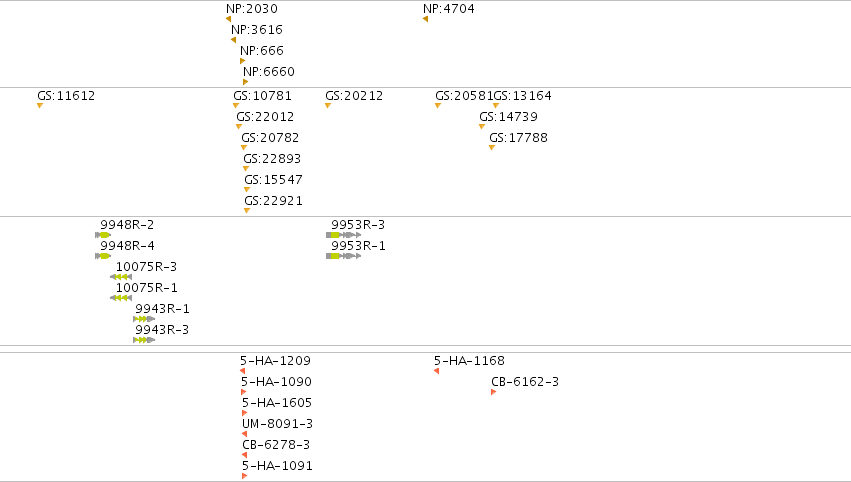This screenshot has width=851, height=482.
Task: Select the CB-6162-3 label text
Action: click(x=525, y=382)
